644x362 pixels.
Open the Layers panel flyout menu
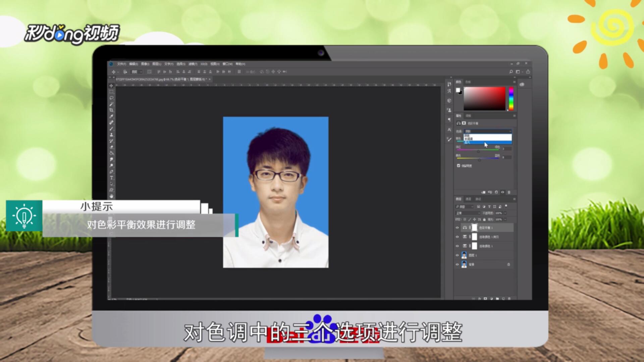click(x=514, y=199)
